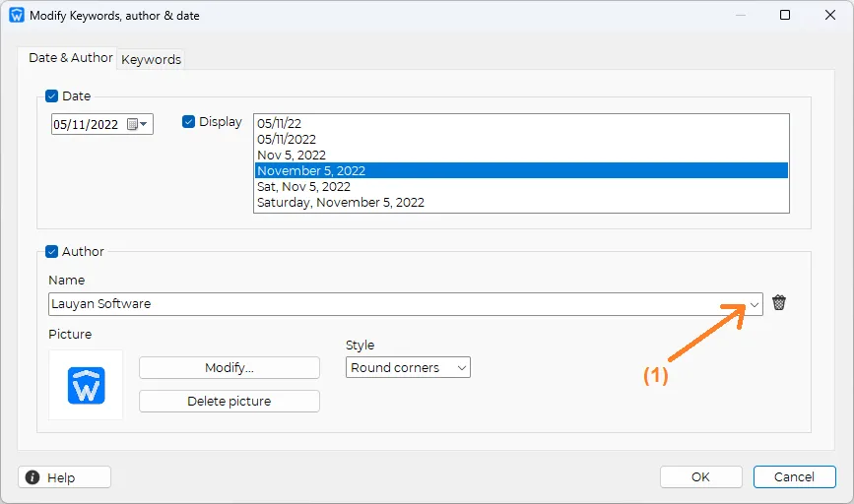This screenshot has height=504, width=854.
Task: Uncheck the Date checkbox
Action: pyautogui.click(x=52, y=96)
